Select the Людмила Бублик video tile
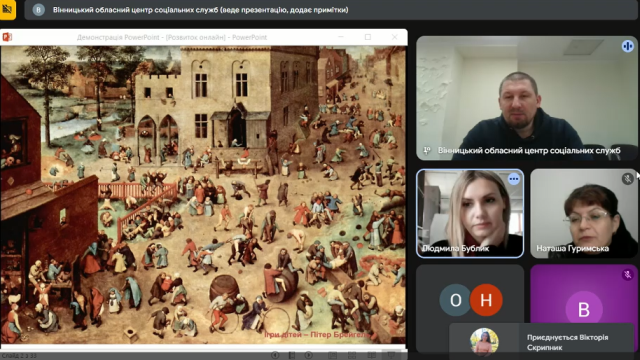 [x=470, y=213]
